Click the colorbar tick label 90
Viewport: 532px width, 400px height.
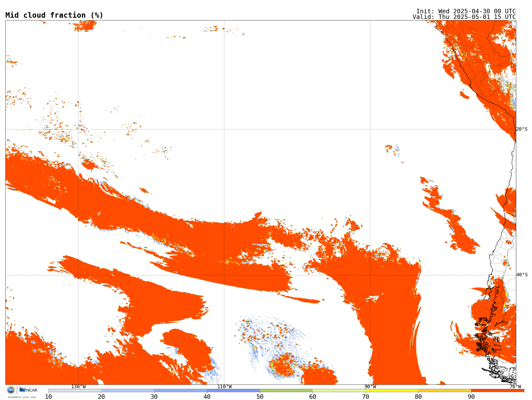tap(471, 397)
